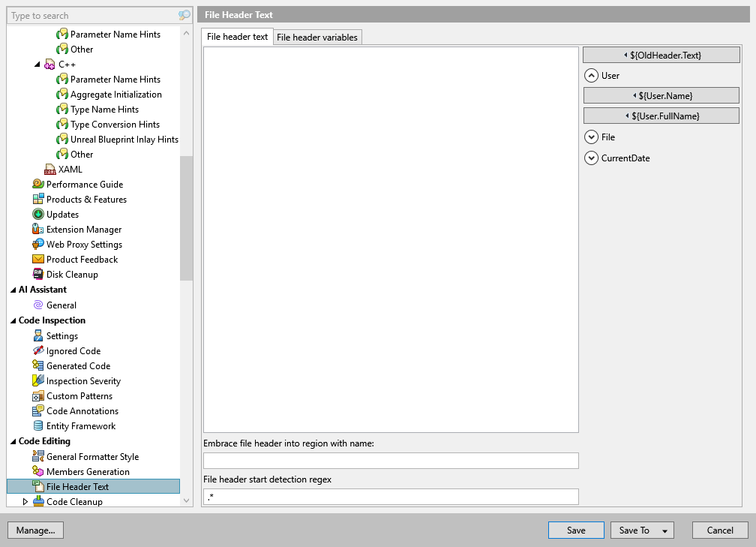The image size is (756, 547).
Task: Click the Code Annotations icon
Action: [39, 410]
